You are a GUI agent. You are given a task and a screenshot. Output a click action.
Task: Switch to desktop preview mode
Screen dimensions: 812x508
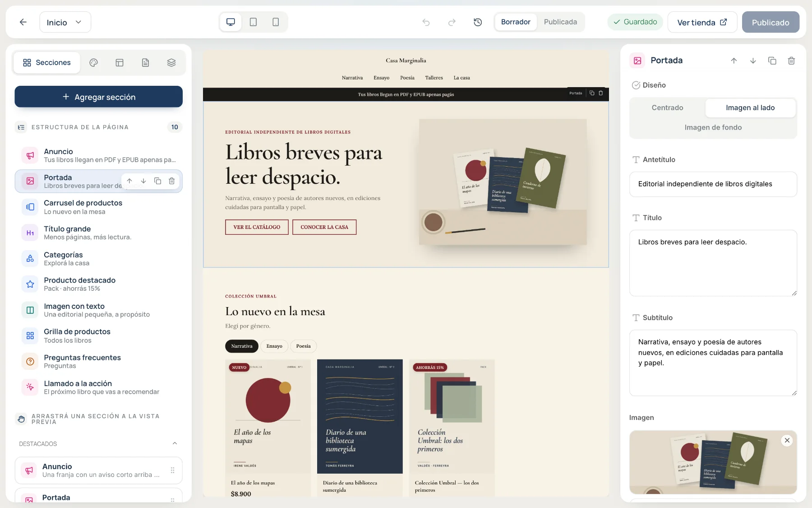coord(231,22)
